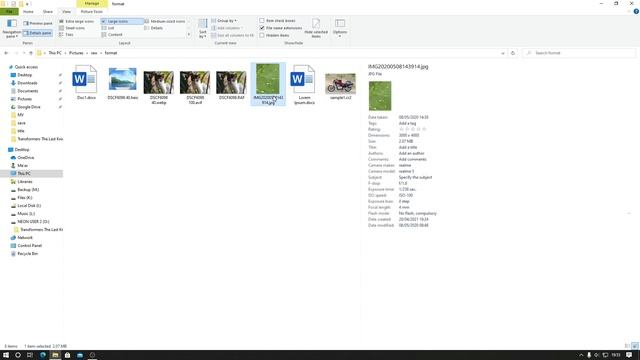
Task: Choose Small icons layout
Action: click(72, 28)
